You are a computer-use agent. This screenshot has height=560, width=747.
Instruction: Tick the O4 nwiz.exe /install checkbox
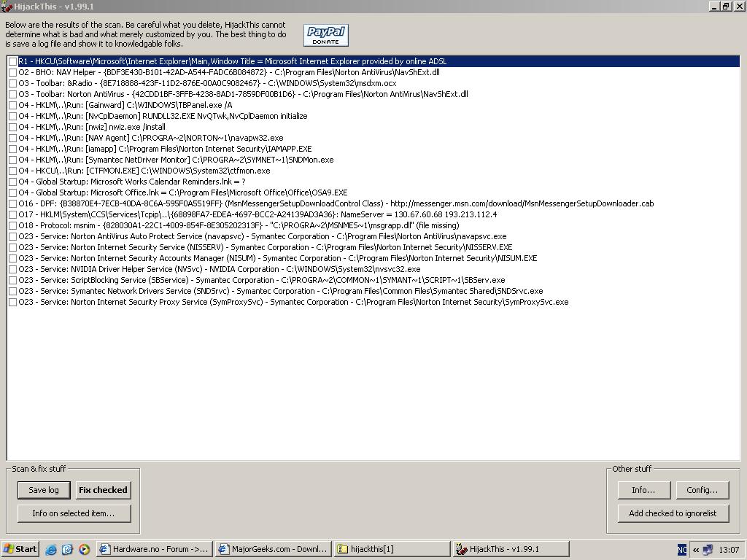(13, 127)
